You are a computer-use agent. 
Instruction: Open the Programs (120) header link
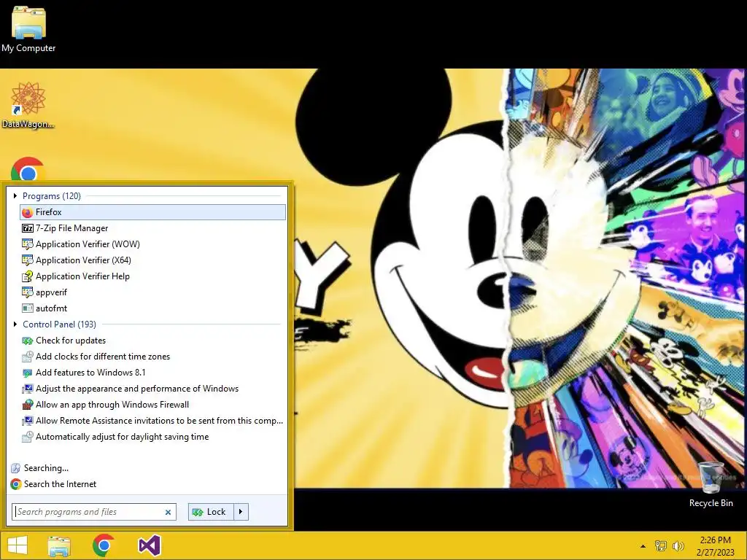(x=52, y=195)
